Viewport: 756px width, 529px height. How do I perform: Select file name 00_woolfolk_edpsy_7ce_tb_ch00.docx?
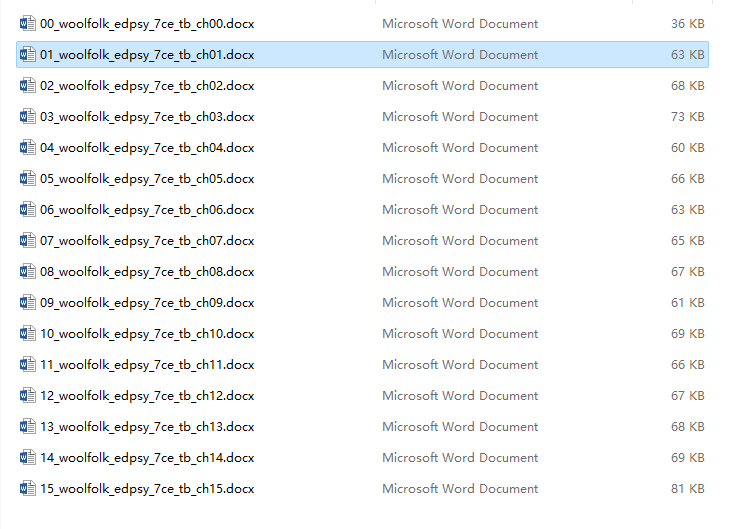(x=147, y=24)
